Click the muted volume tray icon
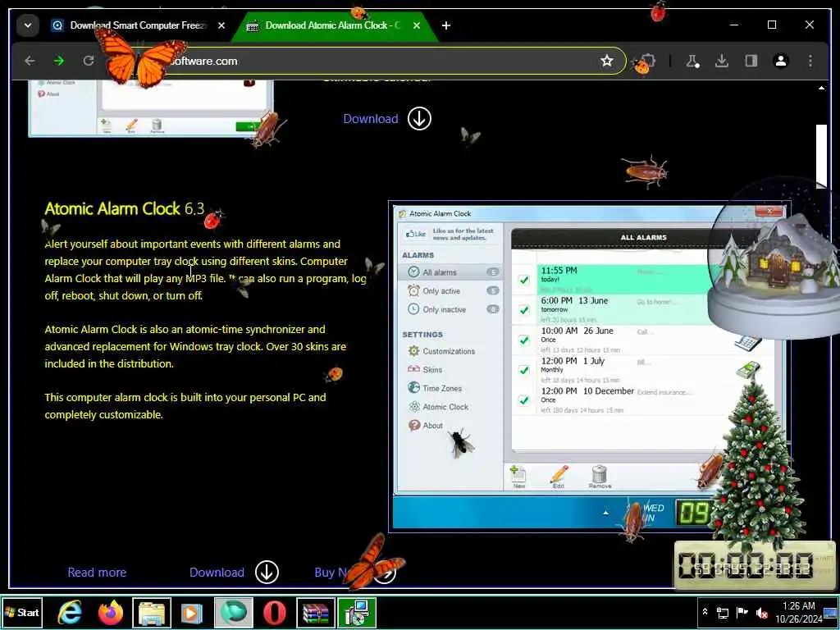This screenshot has width=840, height=630. coord(762,612)
